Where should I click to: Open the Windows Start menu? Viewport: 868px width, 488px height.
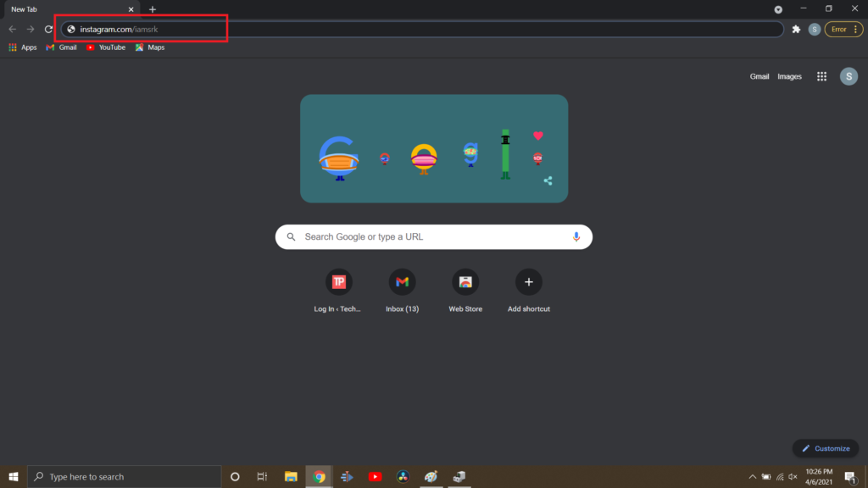[14, 476]
